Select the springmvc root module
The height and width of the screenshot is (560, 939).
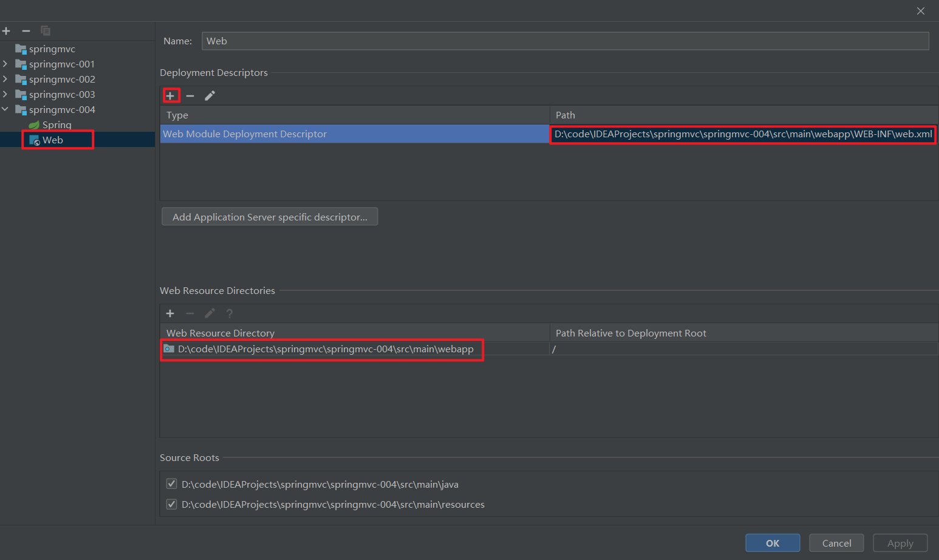point(52,49)
